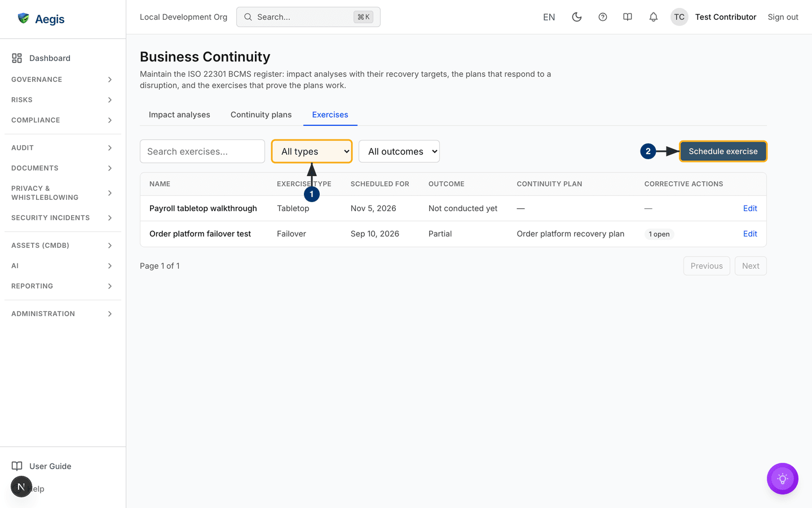The image size is (812, 508).
Task: Change language via EN selector
Action: pos(549,17)
